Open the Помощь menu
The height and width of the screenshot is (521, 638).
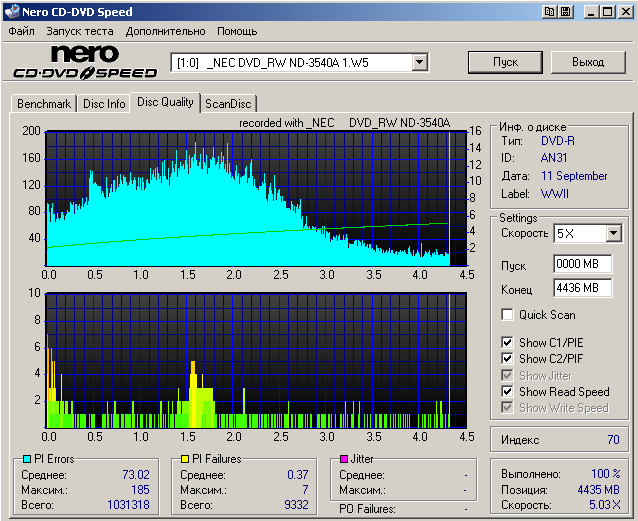237,31
